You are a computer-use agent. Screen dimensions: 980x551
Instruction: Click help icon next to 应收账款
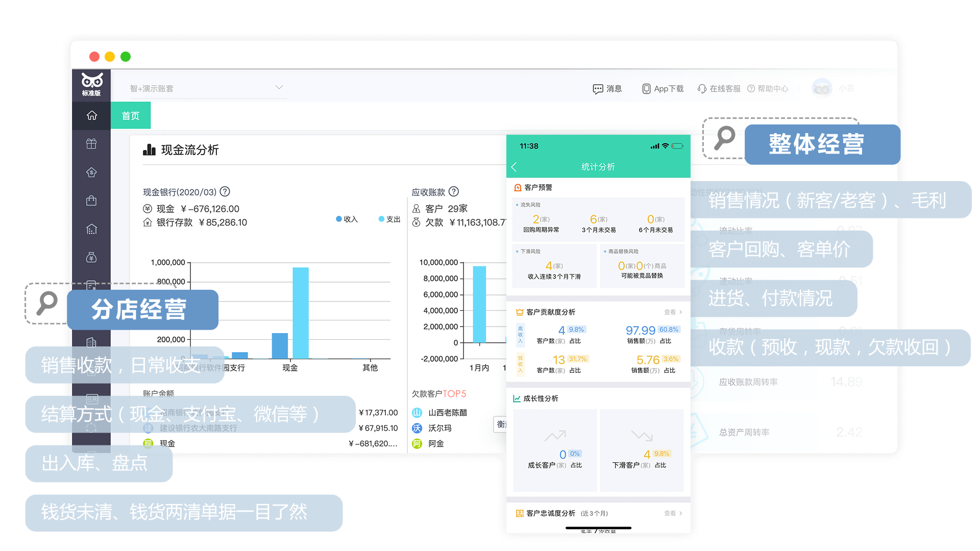coord(454,192)
